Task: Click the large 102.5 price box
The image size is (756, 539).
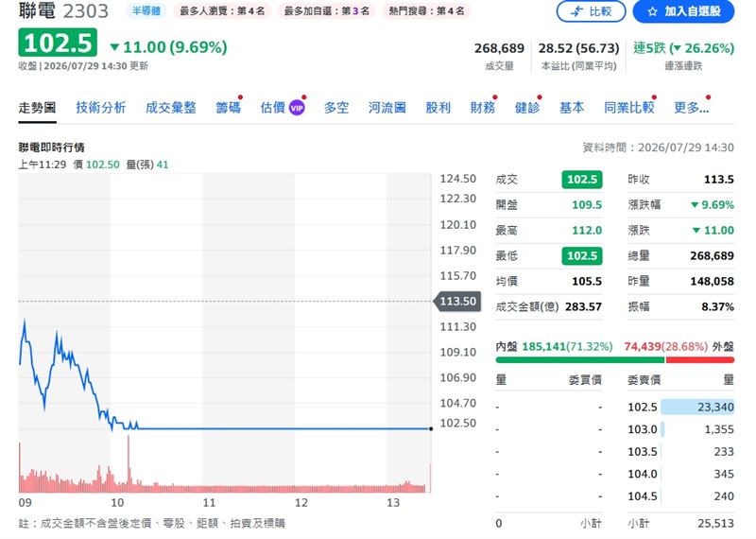Action: (x=58, y=43)
